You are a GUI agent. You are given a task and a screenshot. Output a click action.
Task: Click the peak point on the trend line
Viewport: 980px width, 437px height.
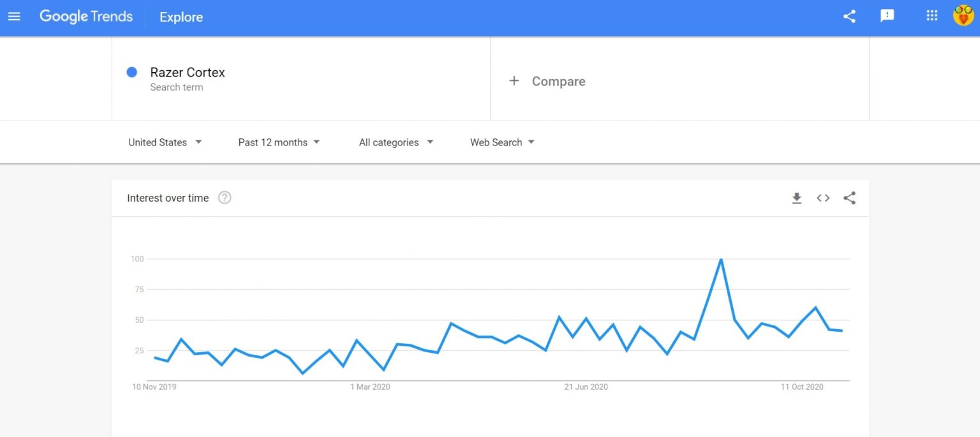click(720, 259)
